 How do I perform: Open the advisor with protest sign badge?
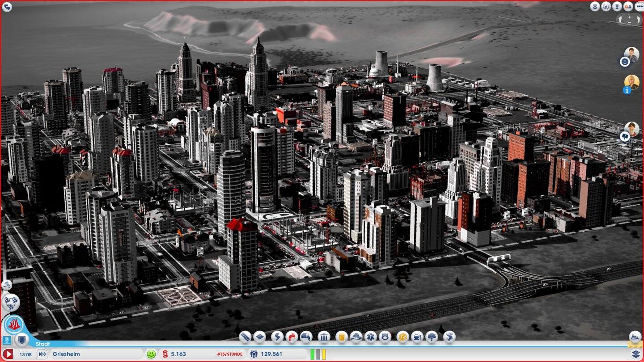pyautogui.click(x=632, y=129)
